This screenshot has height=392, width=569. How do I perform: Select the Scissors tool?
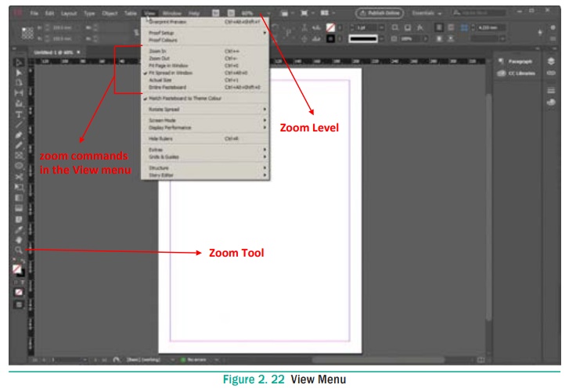[19, 177]
